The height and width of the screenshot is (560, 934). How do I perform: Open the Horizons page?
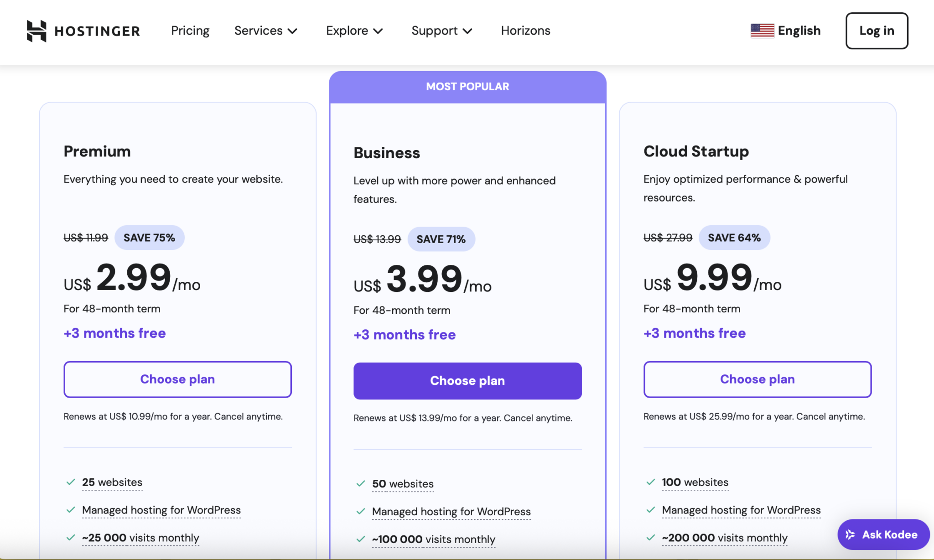pyautogui.click(x=525, y=31)
